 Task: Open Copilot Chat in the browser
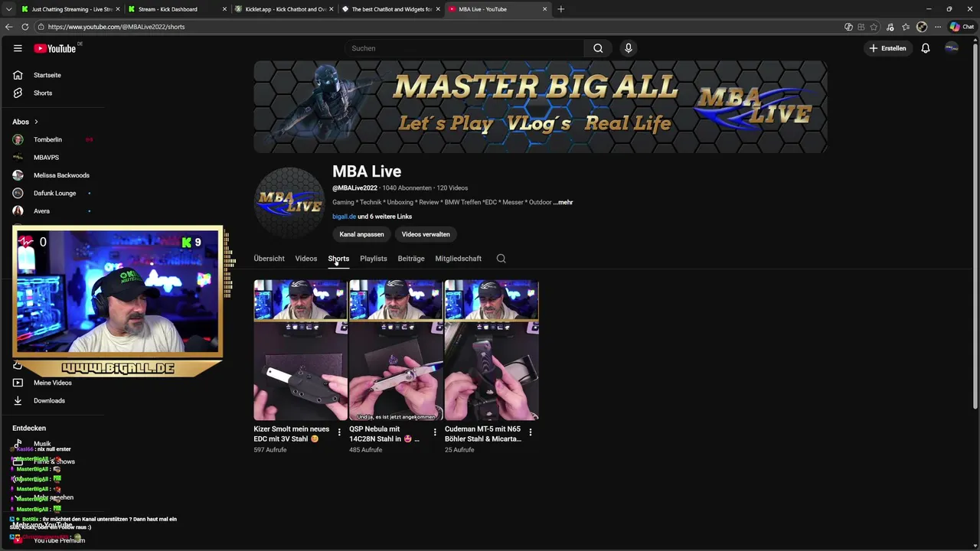pyautogui.click(x=962, y=27)
